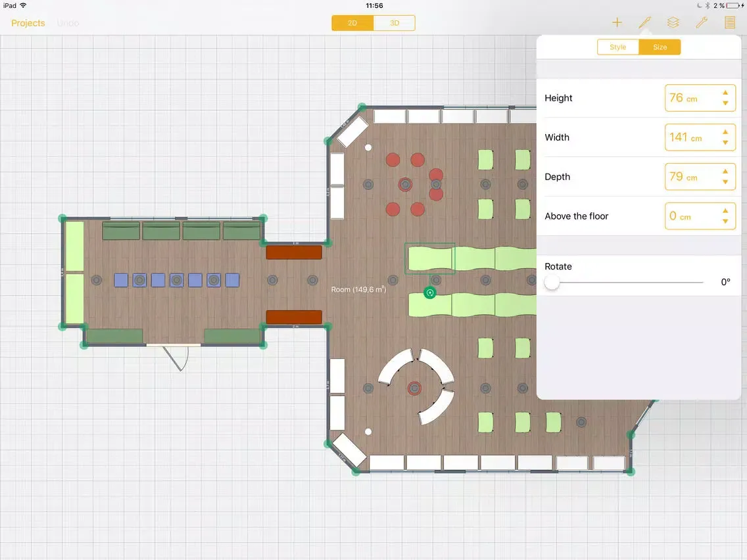The height and width of the screenshot is (560, 747).
Task: Switch to 3D view
Action: 395,23
